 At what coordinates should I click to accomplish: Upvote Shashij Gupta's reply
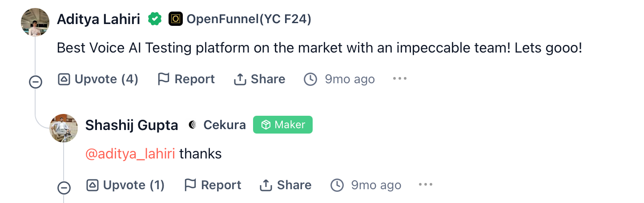coord(125,185)
